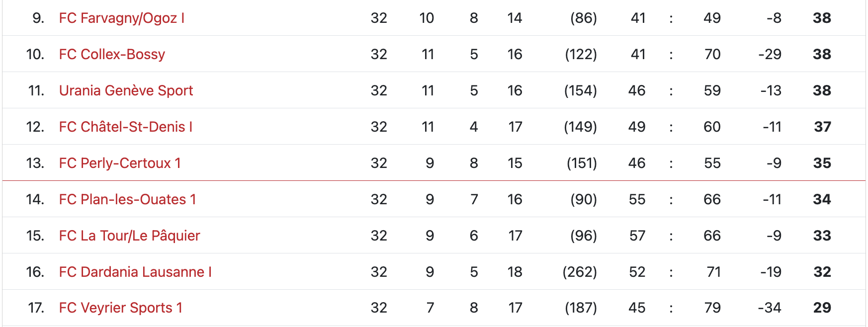Click the -34 goal difference for Veyrier Sports

click(769, 308)
